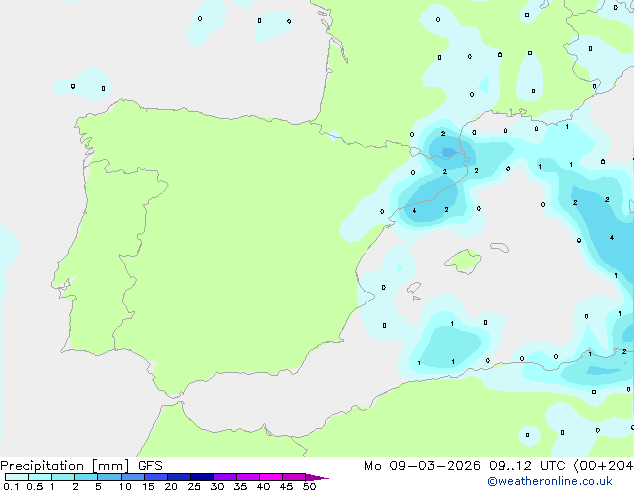Select the 5–10 mm legend swatch

pos(109,477)
